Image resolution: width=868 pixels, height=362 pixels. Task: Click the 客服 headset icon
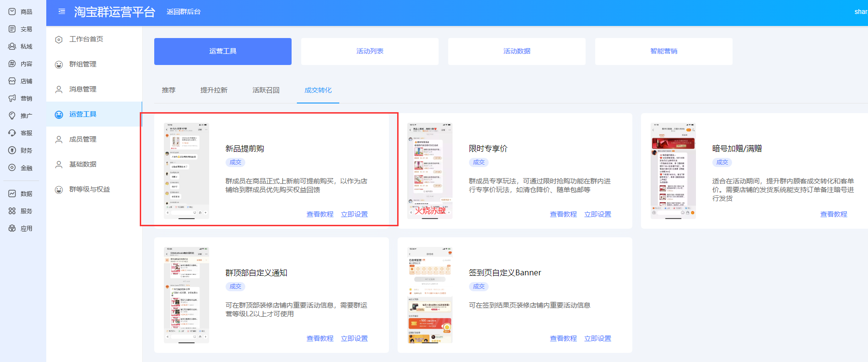(12, 133)
